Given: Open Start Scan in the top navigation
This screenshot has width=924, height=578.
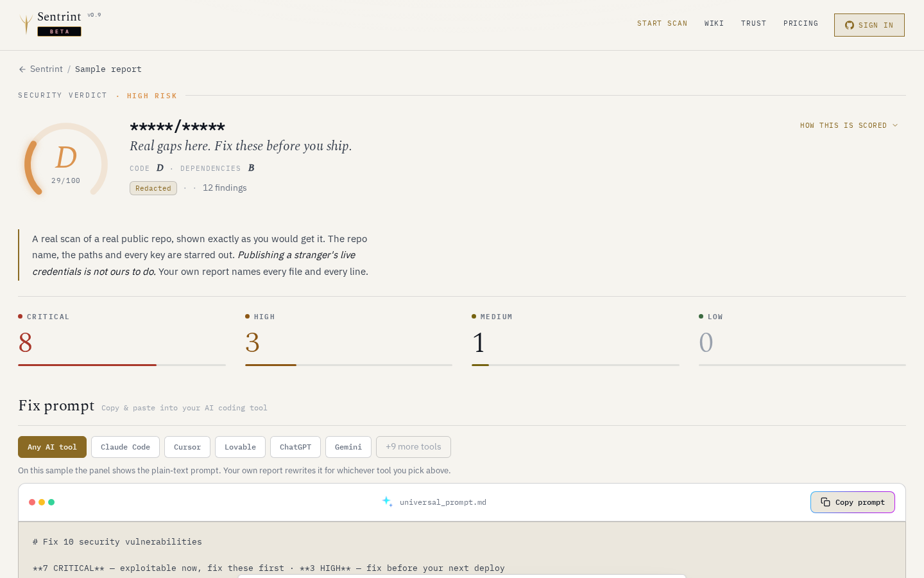Looking at the screenshot, I should [x=662, y=23].
